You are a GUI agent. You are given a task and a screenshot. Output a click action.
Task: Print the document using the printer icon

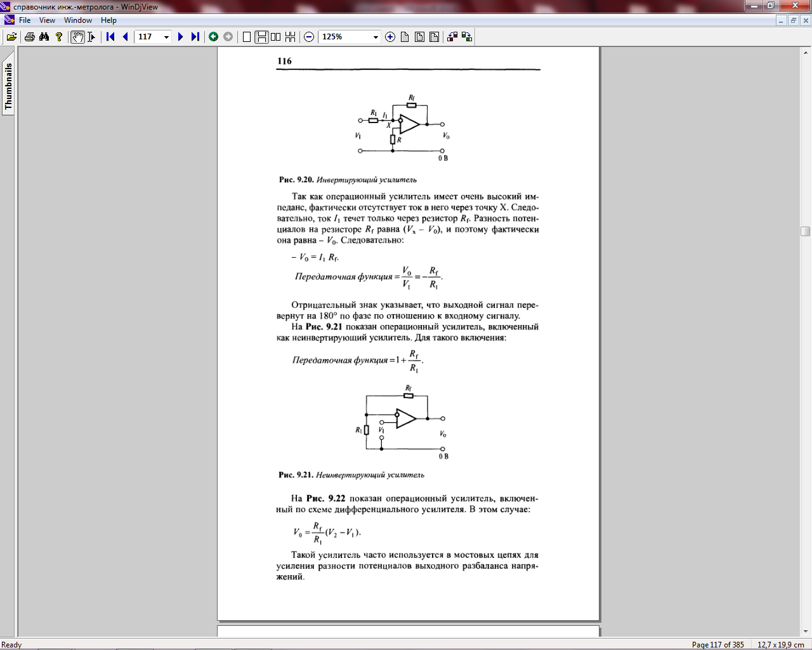tap(29, 37)
